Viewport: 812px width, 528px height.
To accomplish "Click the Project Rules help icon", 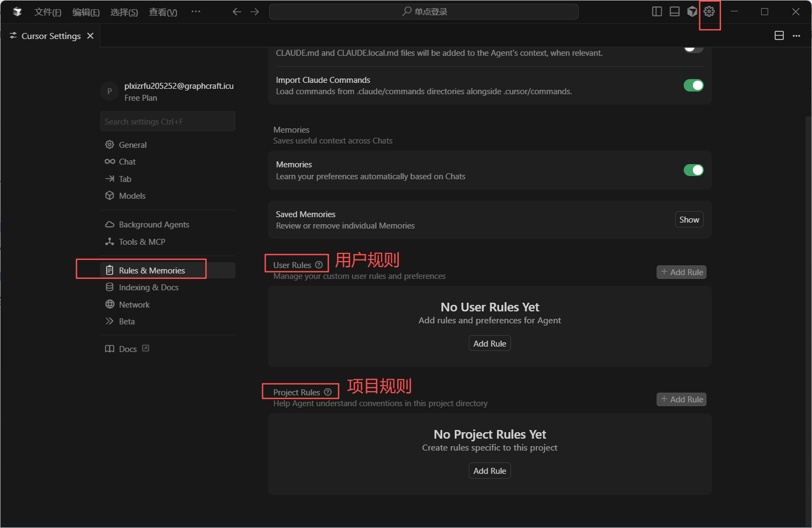I will 328,392.
